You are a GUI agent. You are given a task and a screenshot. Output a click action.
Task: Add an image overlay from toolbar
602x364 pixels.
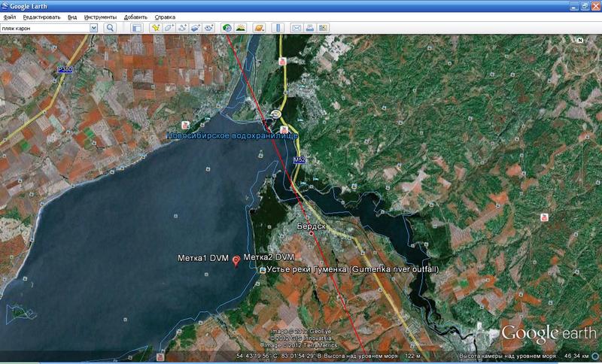click(195, 28)
